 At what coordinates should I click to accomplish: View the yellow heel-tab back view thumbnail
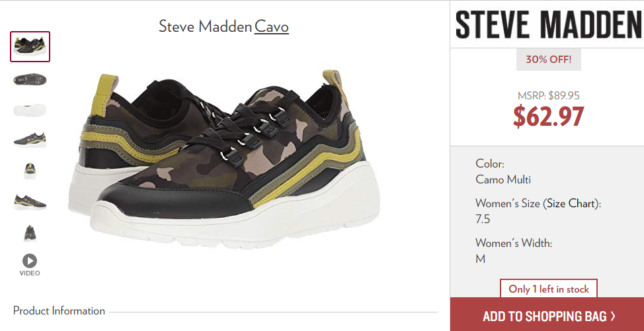tap(30, 171)
